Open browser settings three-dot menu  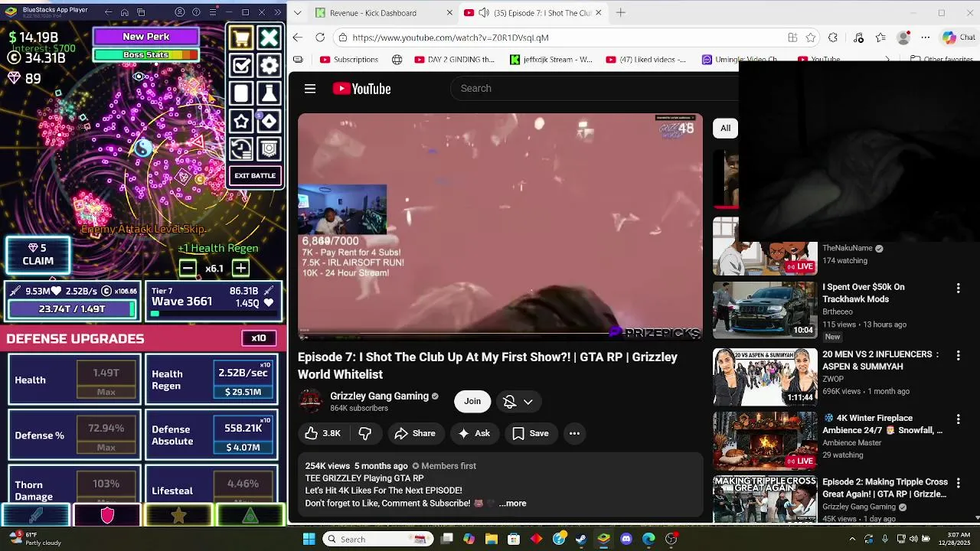pyautogui.click(x=926, y=37)
